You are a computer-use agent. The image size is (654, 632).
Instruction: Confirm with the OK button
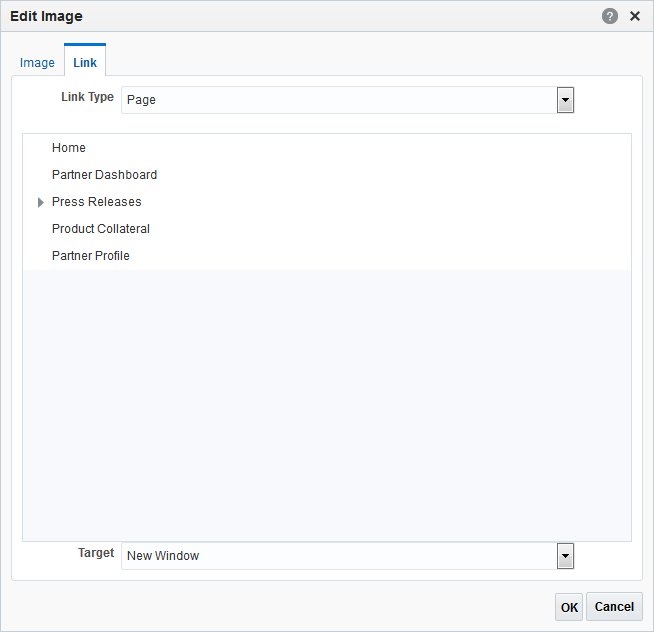[569, 607]
